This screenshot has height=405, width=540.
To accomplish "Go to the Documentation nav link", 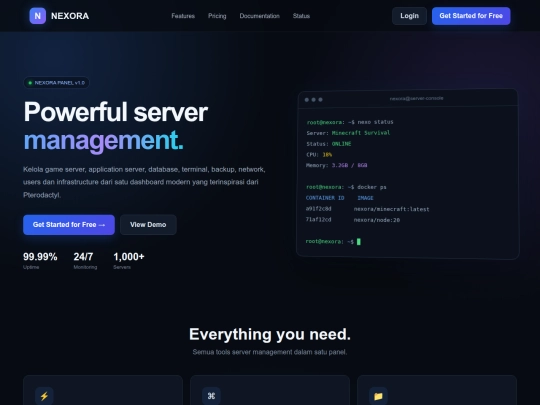I will click(x=260, y=16).
